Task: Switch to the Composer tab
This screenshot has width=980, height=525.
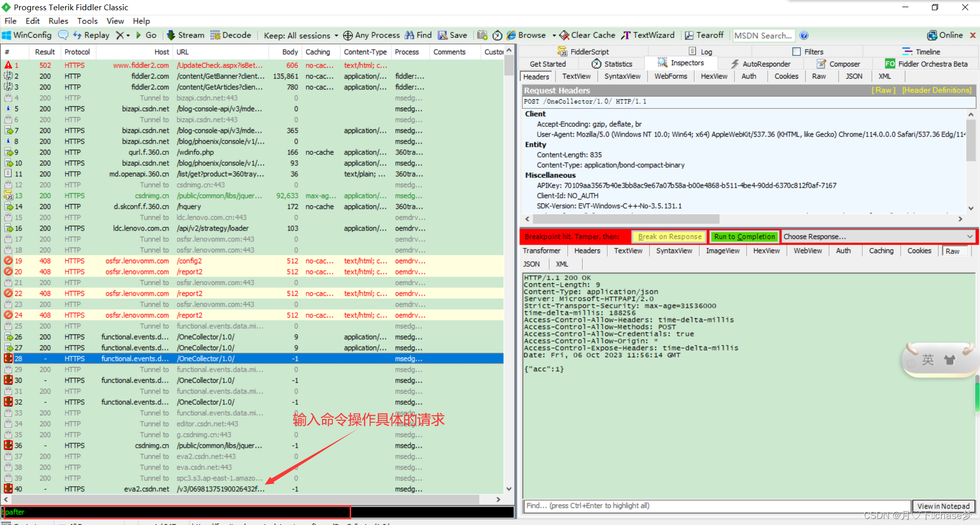Action: 838,64
